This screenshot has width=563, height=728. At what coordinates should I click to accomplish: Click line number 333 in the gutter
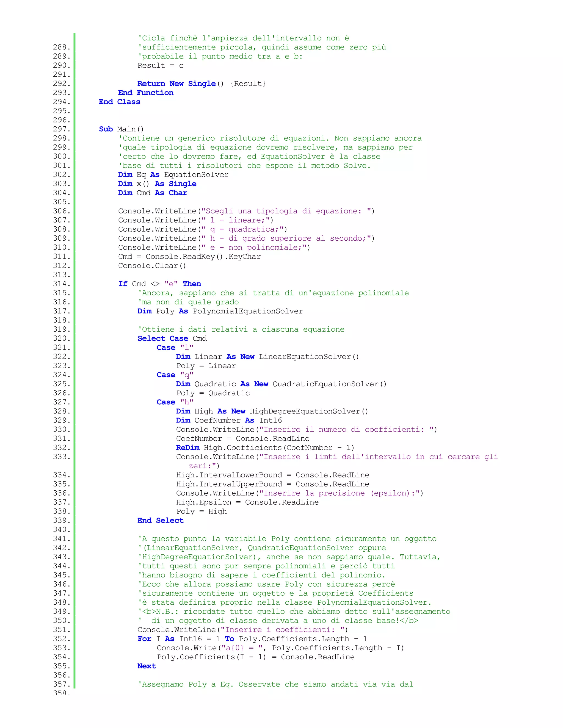pos(61,457)
